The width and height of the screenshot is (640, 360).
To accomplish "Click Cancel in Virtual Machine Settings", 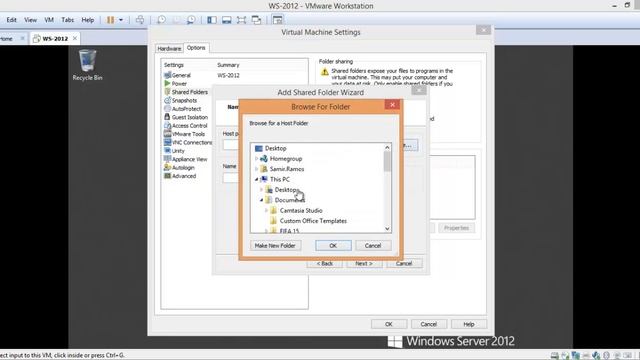I will pos(429,324).
